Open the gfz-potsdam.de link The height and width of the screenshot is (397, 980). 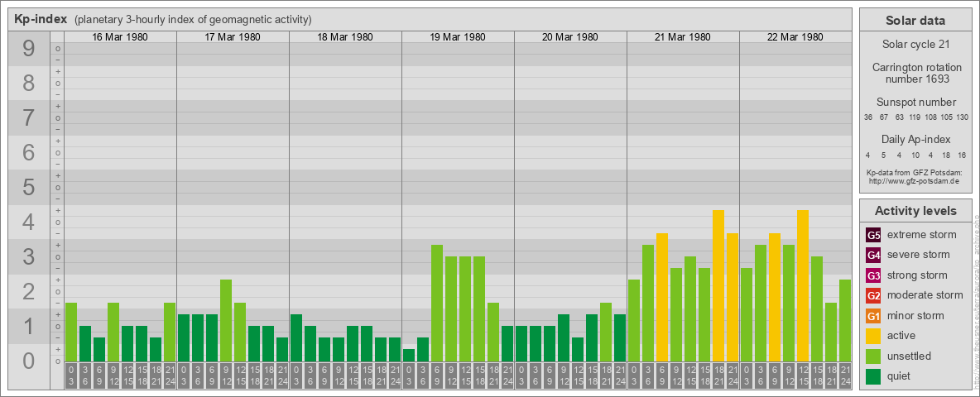pos(914,181)
